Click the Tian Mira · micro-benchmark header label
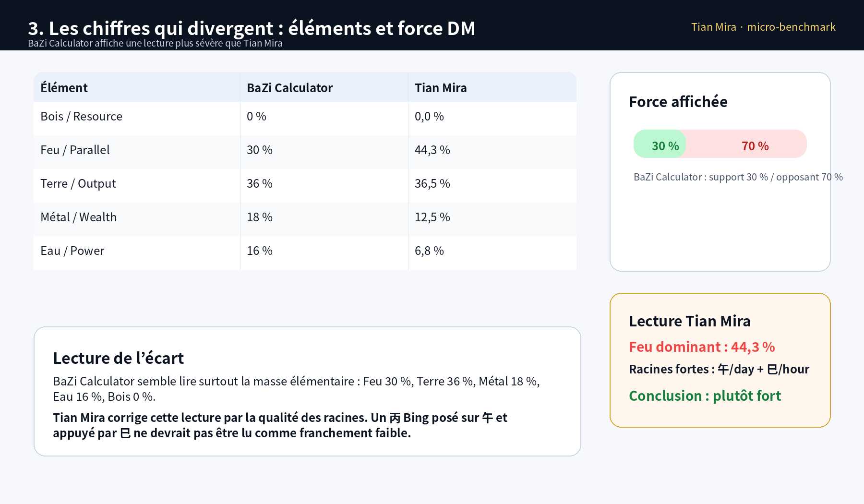The width and height of the screenshot is (864, 504). point(763,27)
